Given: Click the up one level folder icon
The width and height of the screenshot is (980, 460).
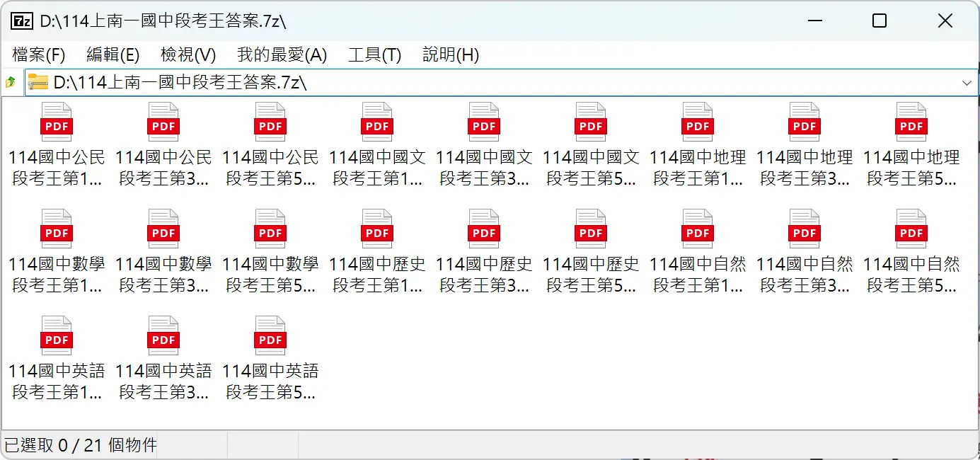Looking at the screenshot, I should pos(11,83).
